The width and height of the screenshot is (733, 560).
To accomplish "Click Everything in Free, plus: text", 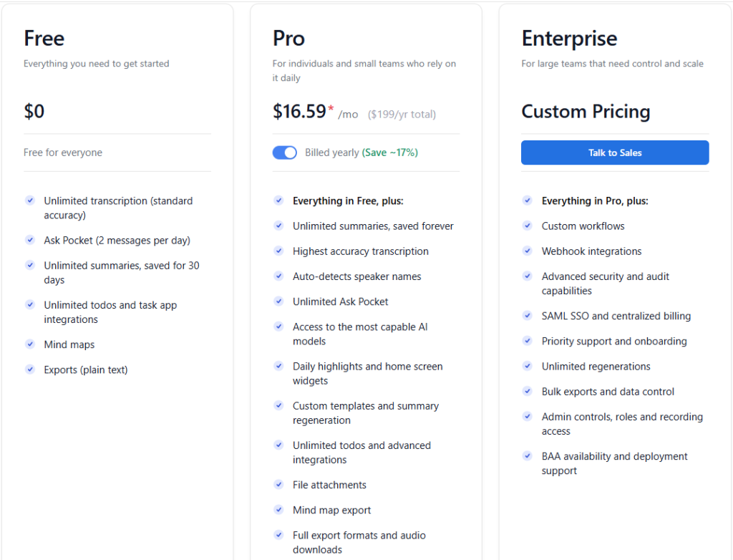I will coord(348,201).
